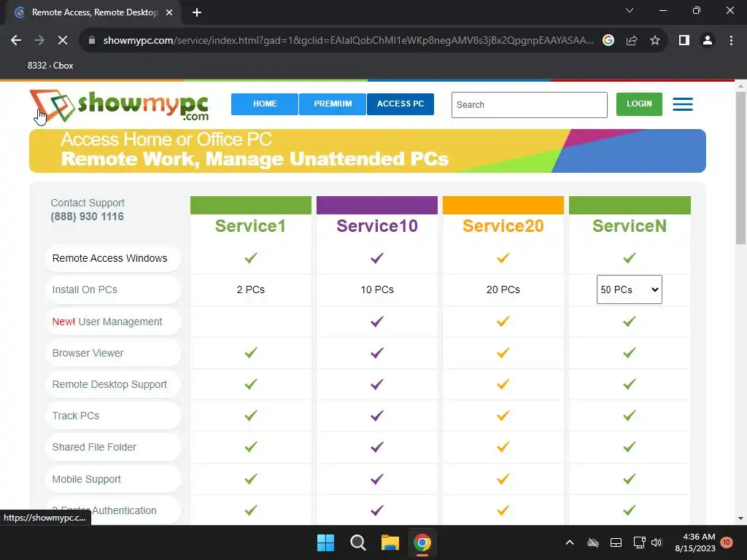Screen dimensions: 747x560
Task: Click the browser address bar URL
Action: (x=348, y=41)
